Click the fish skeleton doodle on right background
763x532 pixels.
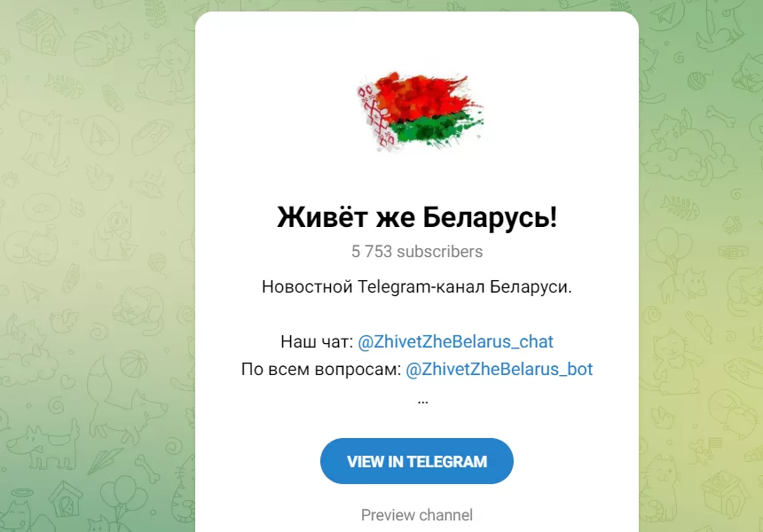[680, 207]
